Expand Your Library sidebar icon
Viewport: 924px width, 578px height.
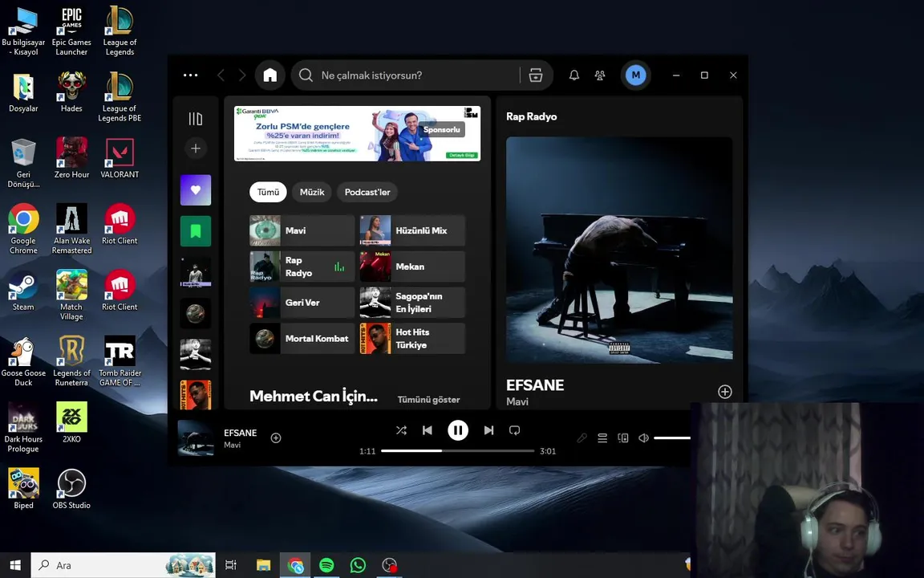(x=195, y=119)
